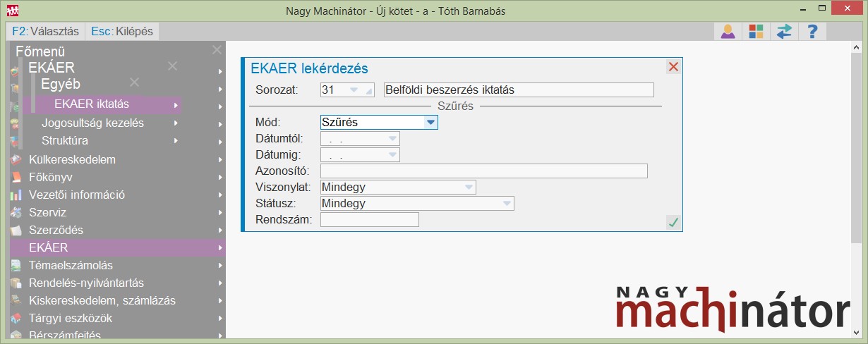The width and height of the screenshot is (868, 344).
Task: Click the Főmenü panel title
Action: point(40,51)
